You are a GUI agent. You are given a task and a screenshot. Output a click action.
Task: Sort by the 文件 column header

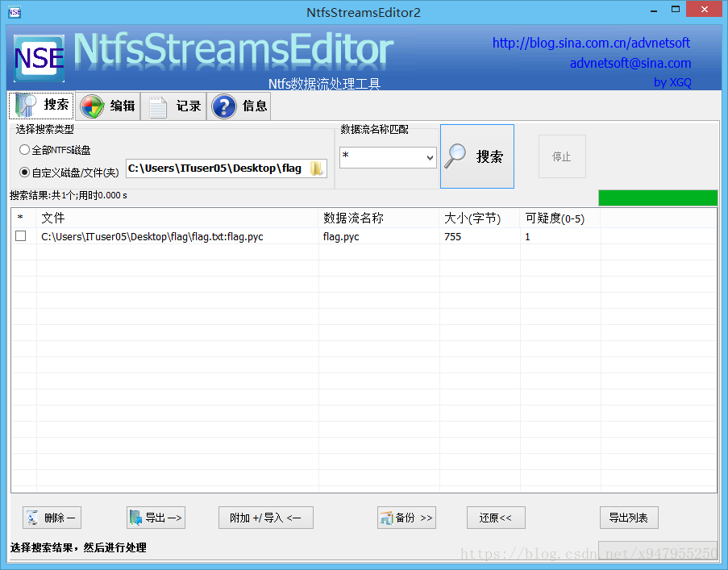(x=177, y=218)
